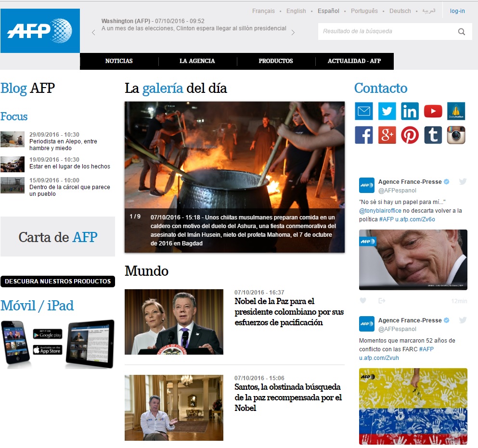Open the Google+ icon

(x=387, y=135)
